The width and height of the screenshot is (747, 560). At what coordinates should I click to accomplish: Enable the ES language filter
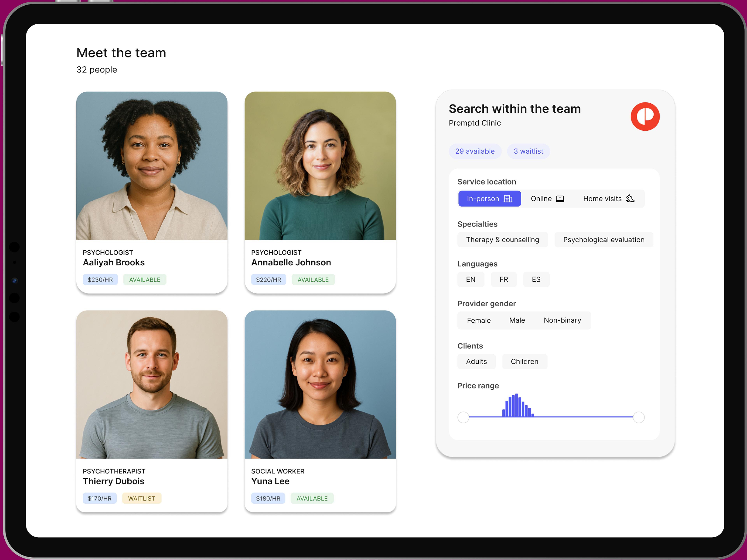point(536,279)
